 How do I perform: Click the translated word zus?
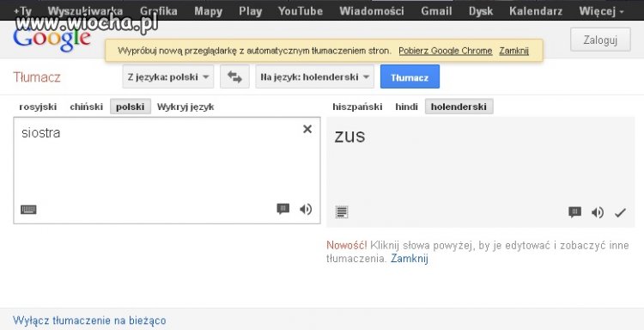coord(349,137)
